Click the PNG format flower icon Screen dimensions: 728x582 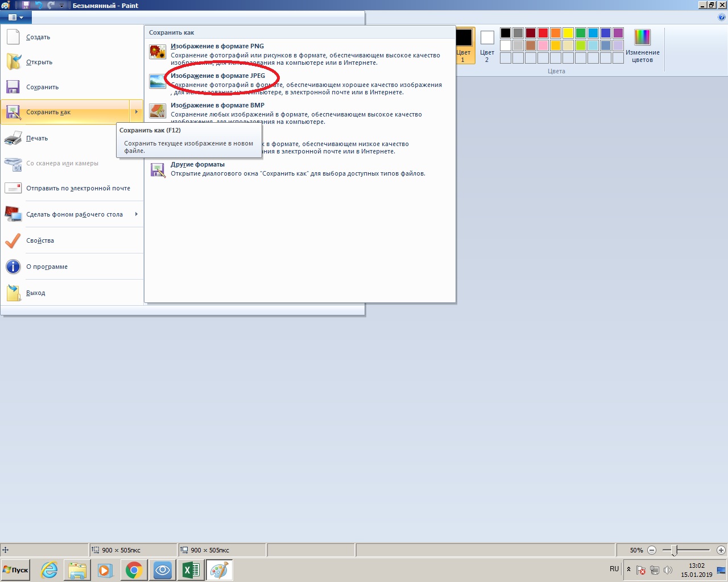click(x=158, y=52)
